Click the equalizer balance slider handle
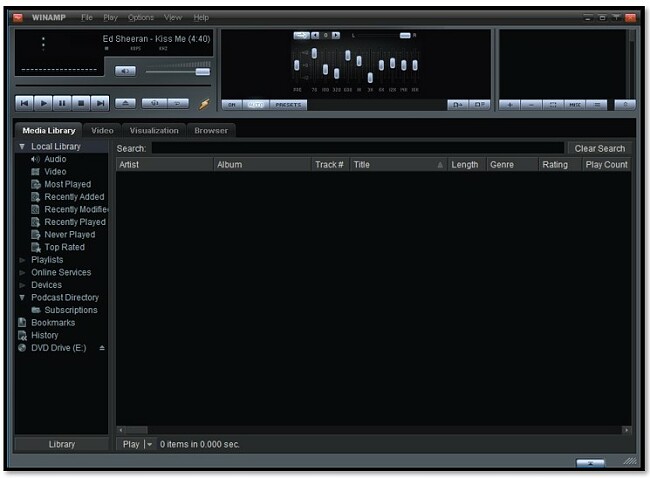The image size is (650, 478). (405, 36)
